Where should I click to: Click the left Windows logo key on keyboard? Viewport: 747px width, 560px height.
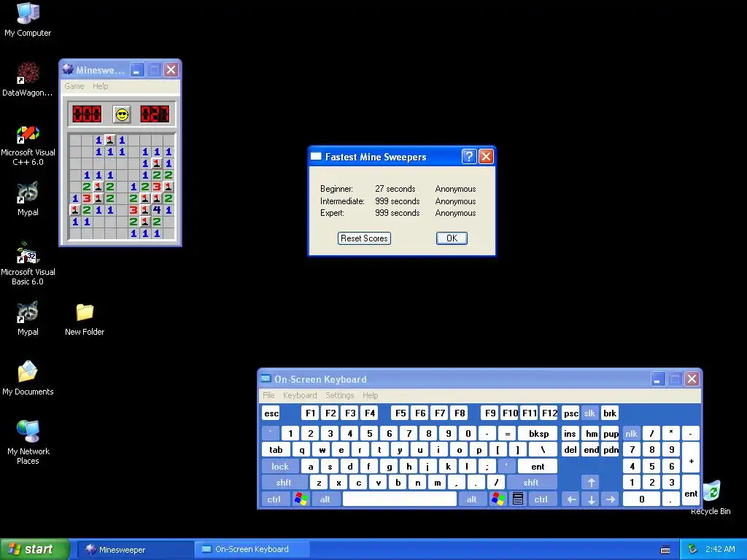[x=301, y=499]
